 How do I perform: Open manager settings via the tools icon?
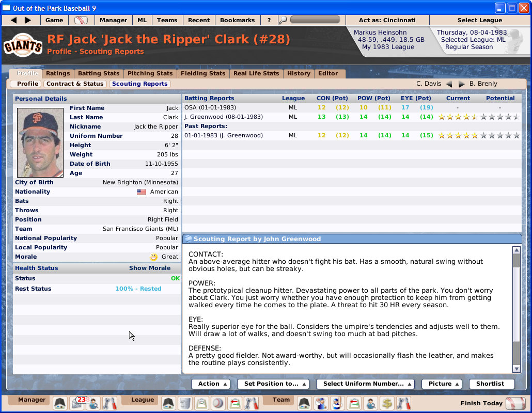(x=109, y=404)
